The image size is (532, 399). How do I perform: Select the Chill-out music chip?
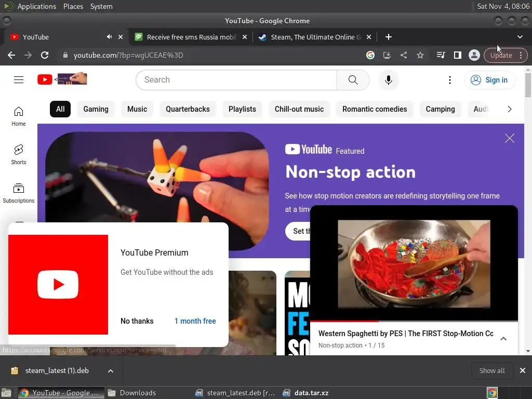coord(299,109)
